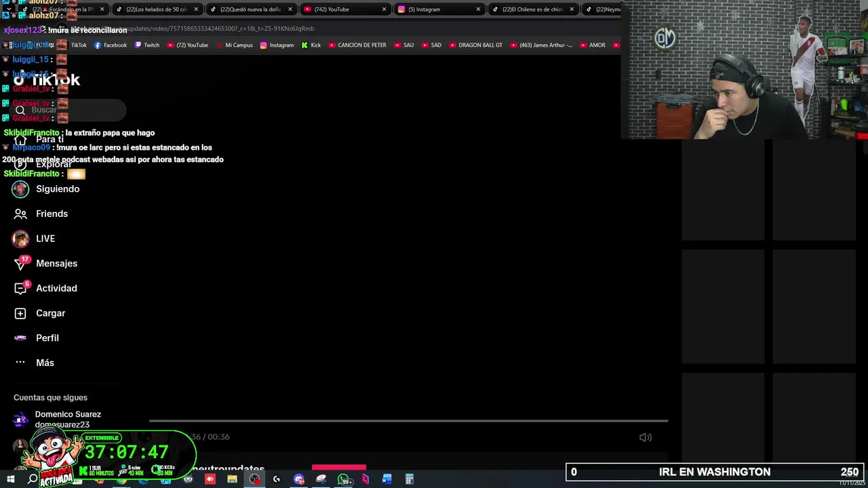
Task: Click the Buscar search field
Action: [x=68, y=110]
